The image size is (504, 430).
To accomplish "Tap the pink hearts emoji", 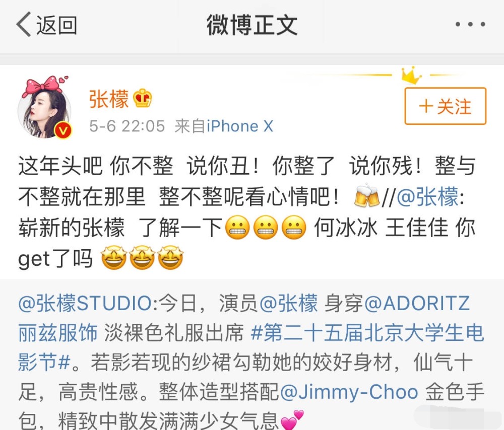I will [x=292, y=419].
